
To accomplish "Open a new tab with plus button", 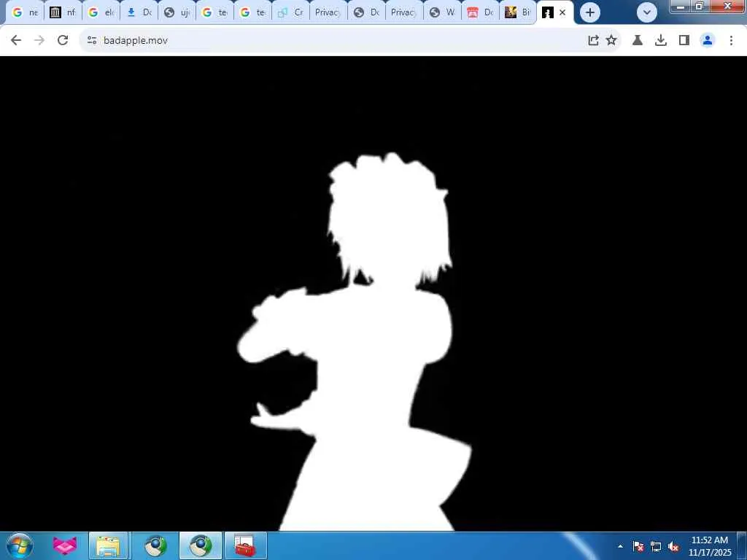I will point(589,13).
